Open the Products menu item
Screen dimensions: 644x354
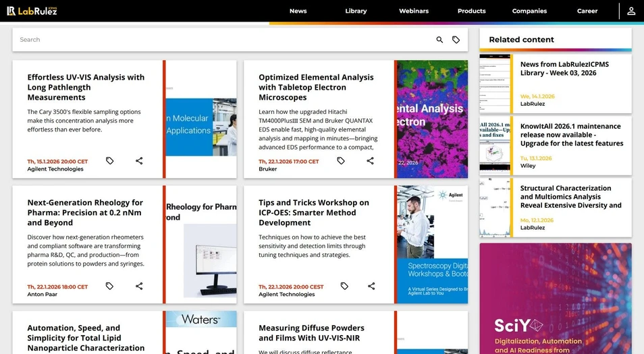tap(471, 11)
